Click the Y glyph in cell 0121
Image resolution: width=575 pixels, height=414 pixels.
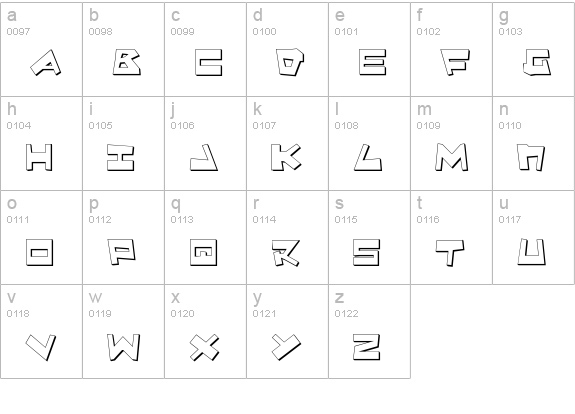point(286,347)
